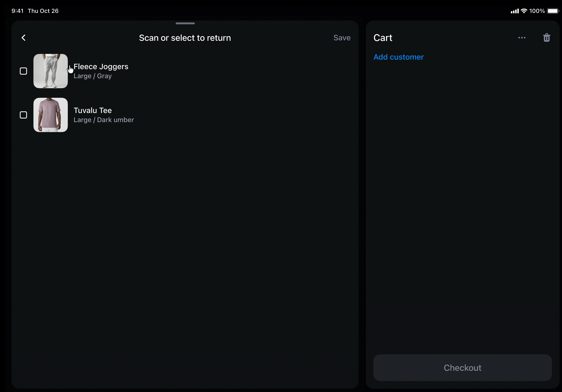This screenshot has width=562, height=392.
Task: Tap the 9:41 clock in status bar
Action: [17, 11]
